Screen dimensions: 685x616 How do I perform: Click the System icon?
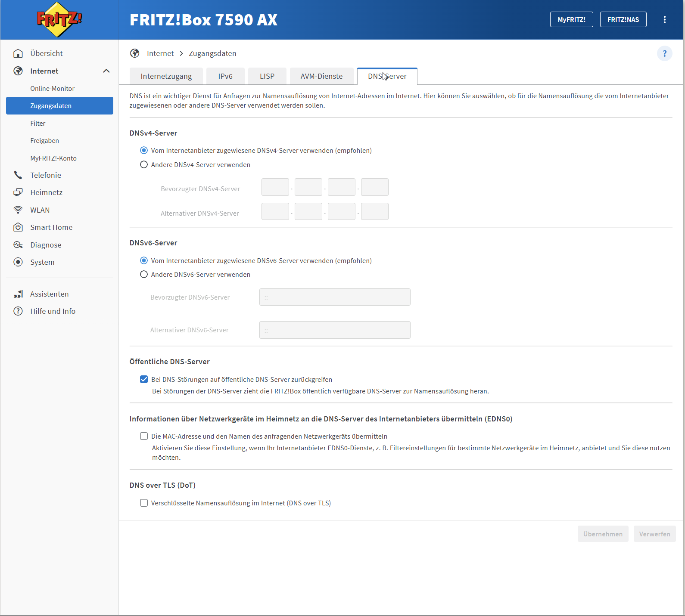18,262
